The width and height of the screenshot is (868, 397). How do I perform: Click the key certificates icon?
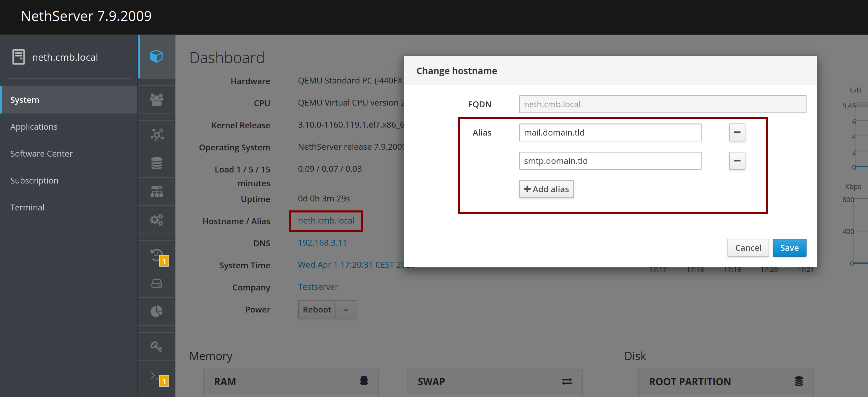(x=156, y=346)
